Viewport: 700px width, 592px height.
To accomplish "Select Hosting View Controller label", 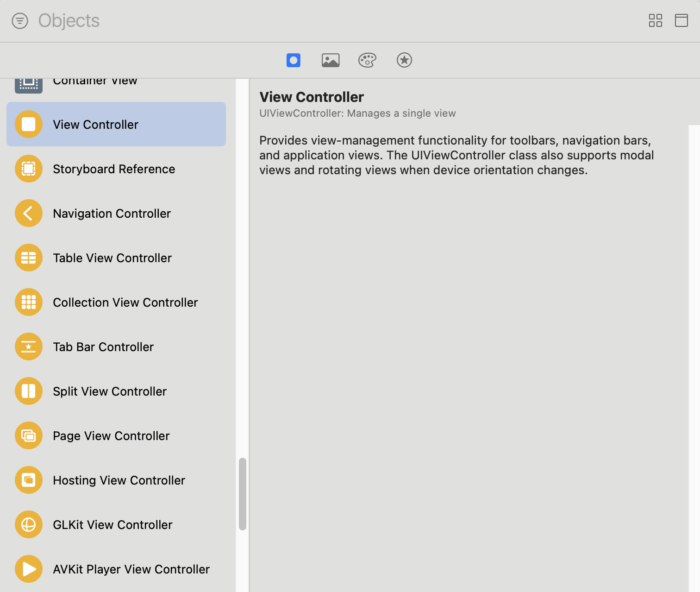I will point(119,480).
